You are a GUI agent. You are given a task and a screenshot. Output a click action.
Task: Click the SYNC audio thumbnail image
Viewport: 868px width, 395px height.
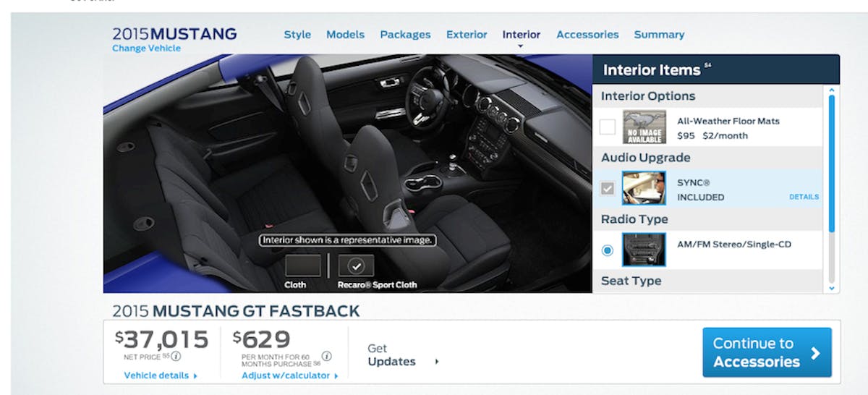pos(644,188)
